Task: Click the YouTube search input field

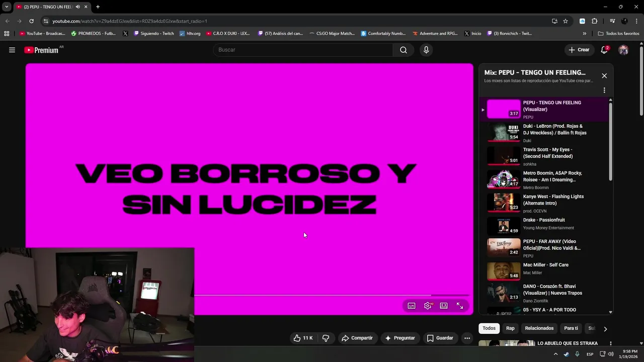Action: click(303, 50)
